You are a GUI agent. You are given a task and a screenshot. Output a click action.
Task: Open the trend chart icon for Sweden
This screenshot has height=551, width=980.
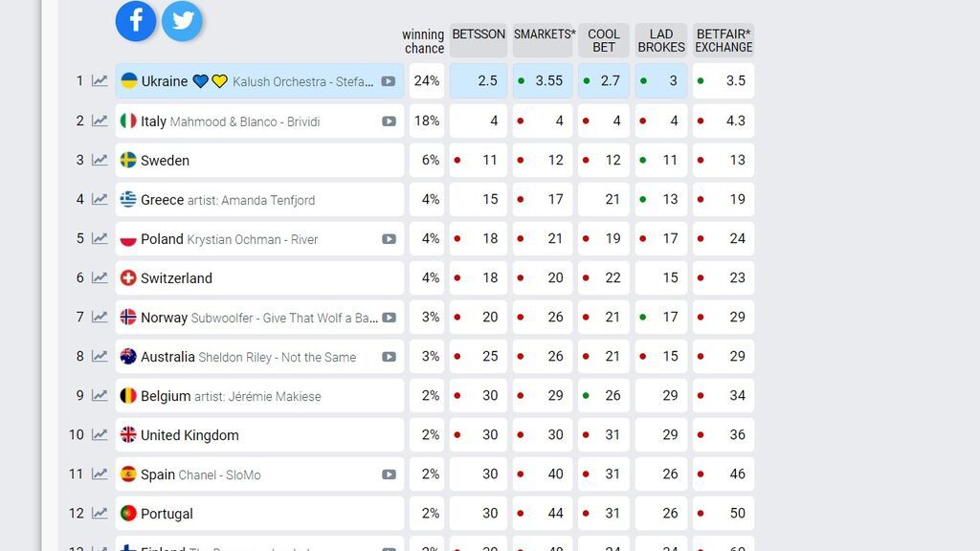click(x=100, y=160)
